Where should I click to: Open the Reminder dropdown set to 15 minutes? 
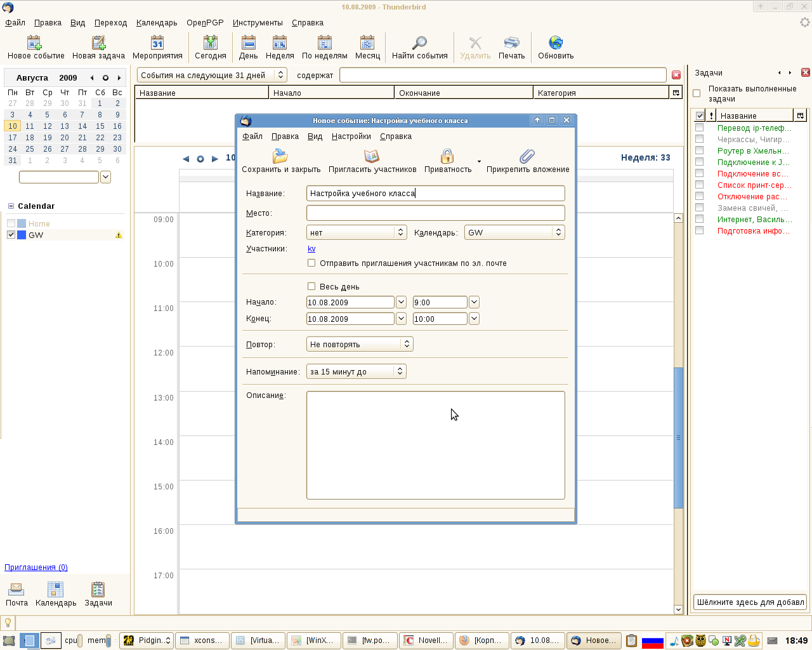[357, 371]
